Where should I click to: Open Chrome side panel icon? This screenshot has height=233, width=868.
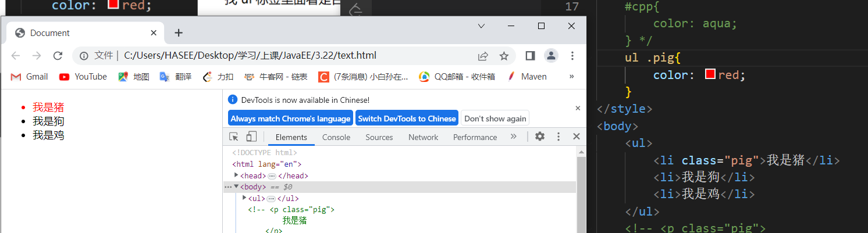pyautogui.click(x=530, y=56)
